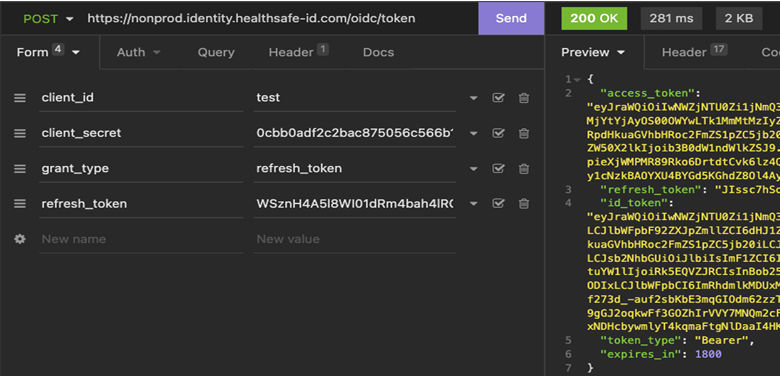Edit the client_secret parameter name field

(141, 133)
